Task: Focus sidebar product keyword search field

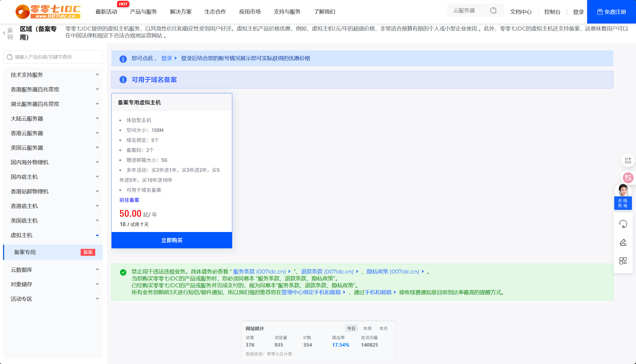Action: pyautogui.click(x=53, y=57)
